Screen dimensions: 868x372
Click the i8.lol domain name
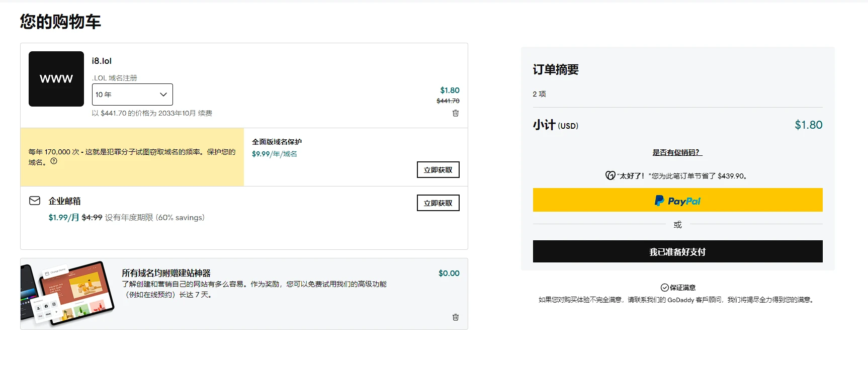(x=102, y=61)
